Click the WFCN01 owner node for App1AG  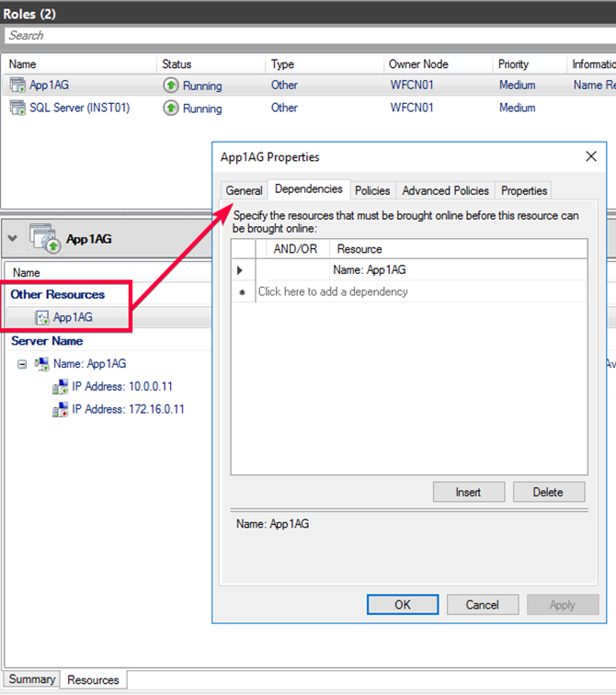tap(412, 85)
